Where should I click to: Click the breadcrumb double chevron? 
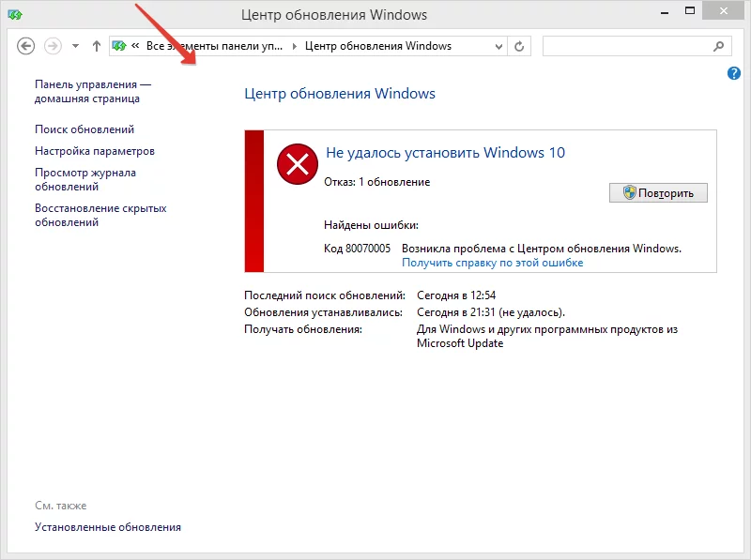pos(135,46)
